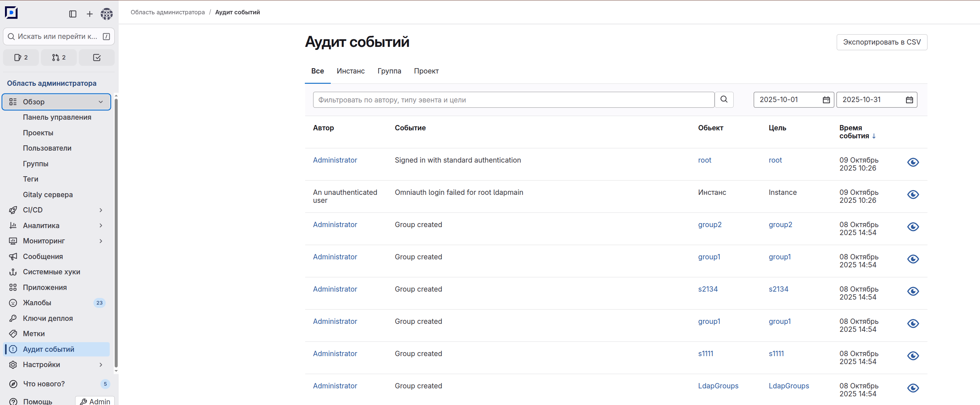Image resolution: width=980 pixels, height=405 pixels.
Task: Click the search magnifier button next to filter
Action: tap(724, 100)
